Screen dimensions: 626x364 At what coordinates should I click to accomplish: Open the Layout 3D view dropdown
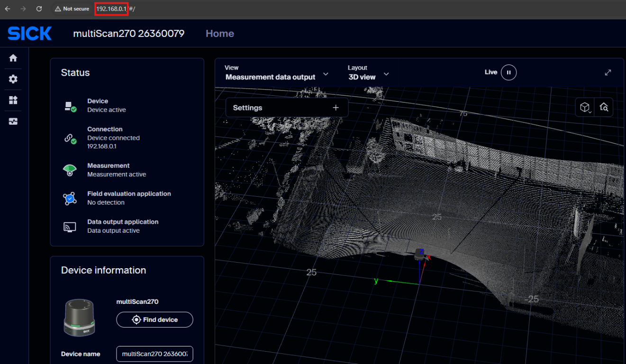pos(369,73)
